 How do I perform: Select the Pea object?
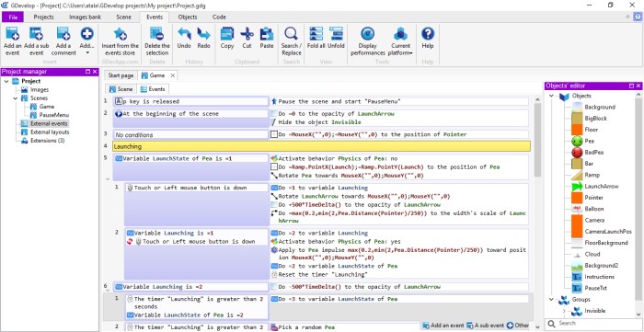point(589,142)
